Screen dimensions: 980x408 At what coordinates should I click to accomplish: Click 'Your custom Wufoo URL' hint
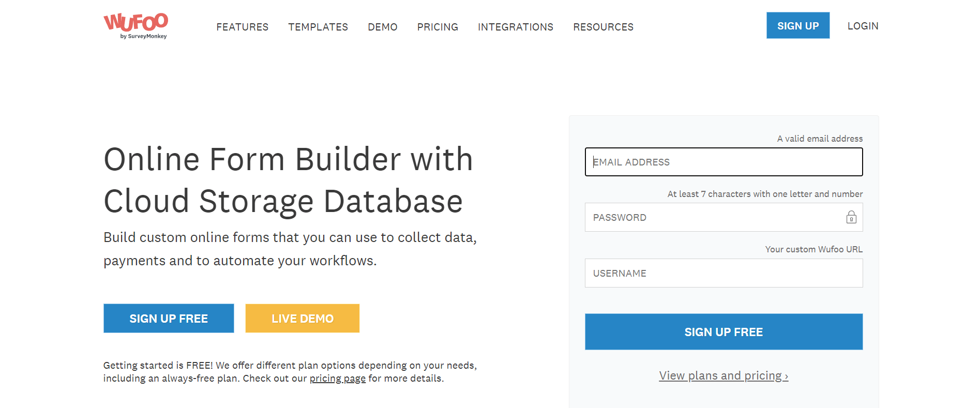tap(814, 249)
